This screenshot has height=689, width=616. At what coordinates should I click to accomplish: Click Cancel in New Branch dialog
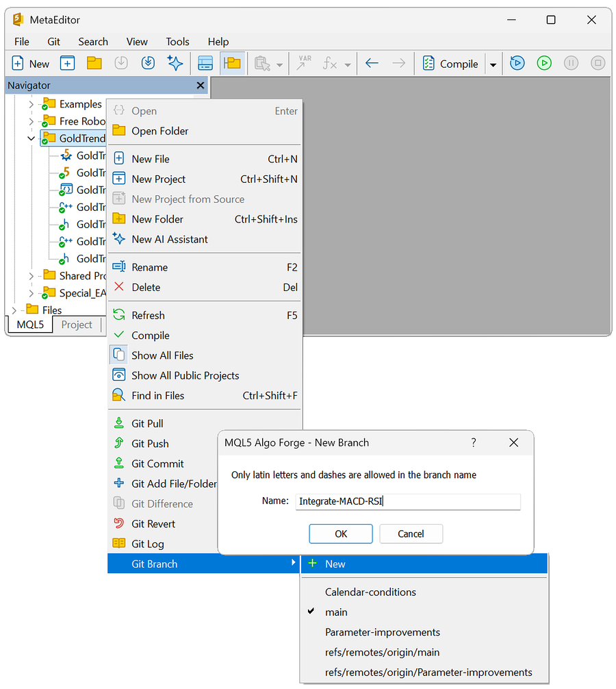click(x=411, y=534)
